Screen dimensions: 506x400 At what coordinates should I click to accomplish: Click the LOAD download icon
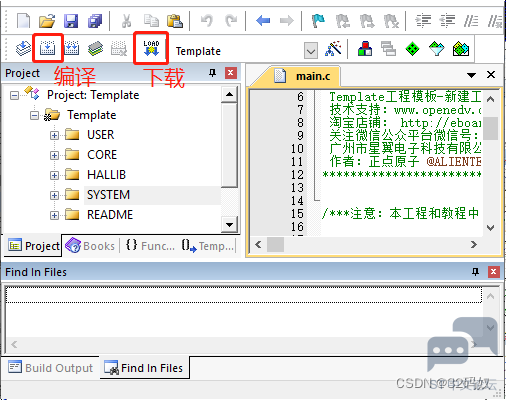[151, 49]
